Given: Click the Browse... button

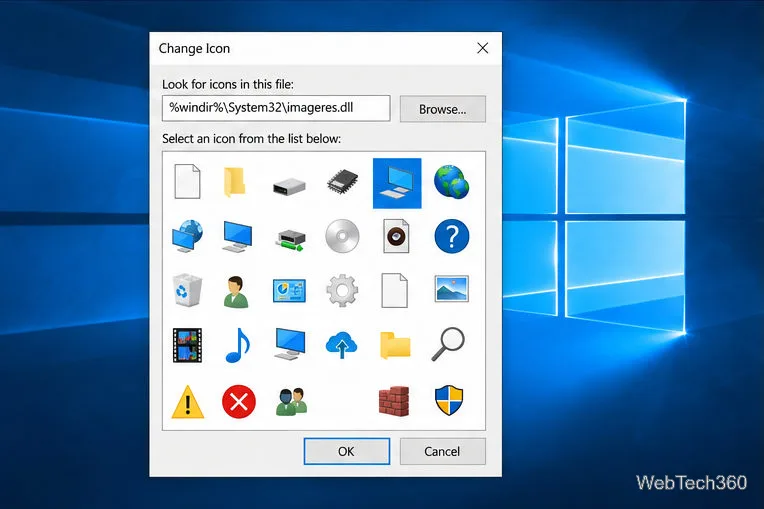Looking at the screenshot, I should coord(443,109).
